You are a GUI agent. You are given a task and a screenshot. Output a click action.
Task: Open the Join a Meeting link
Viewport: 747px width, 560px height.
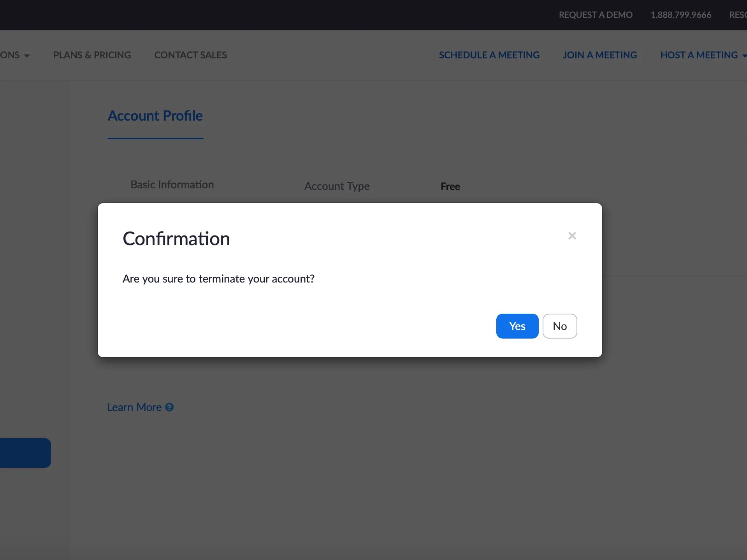tap(600, 55)
